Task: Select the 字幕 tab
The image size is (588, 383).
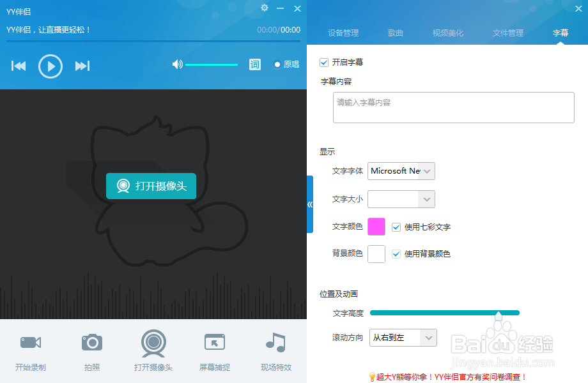Action: (561, 33)
